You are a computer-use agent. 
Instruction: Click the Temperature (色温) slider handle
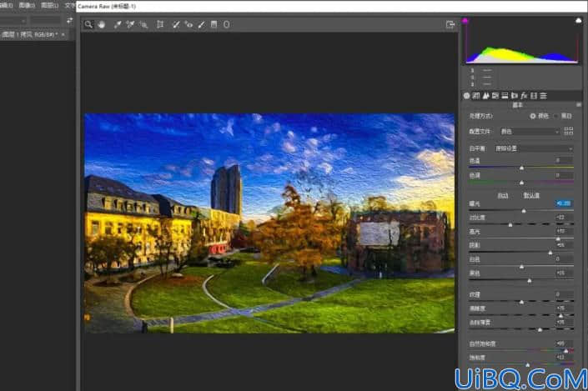[521, 168]
